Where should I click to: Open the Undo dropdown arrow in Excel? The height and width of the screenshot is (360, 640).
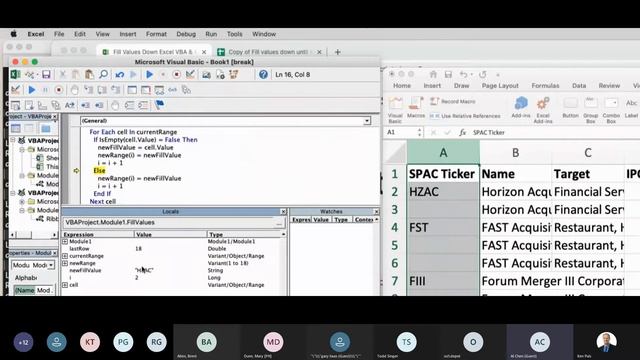click(471, 75)
